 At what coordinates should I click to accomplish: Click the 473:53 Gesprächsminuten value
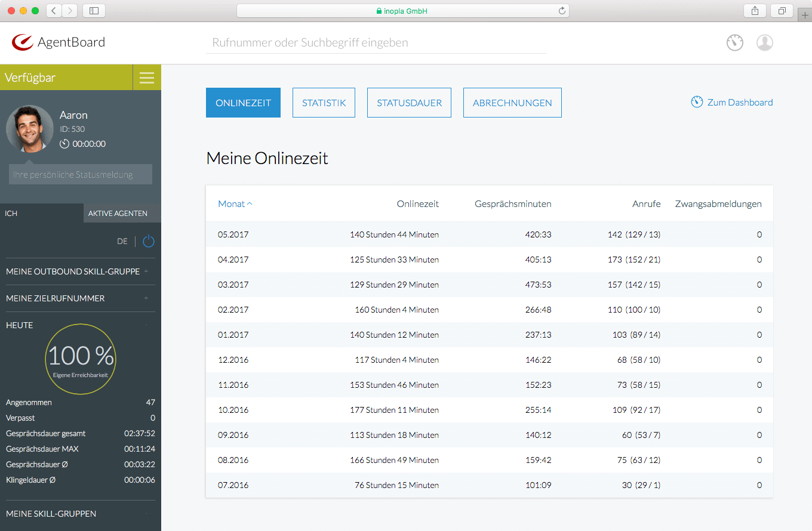538,285
